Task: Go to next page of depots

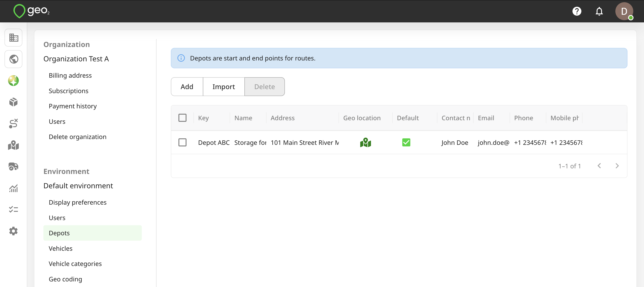Action: tap(617, 166)
